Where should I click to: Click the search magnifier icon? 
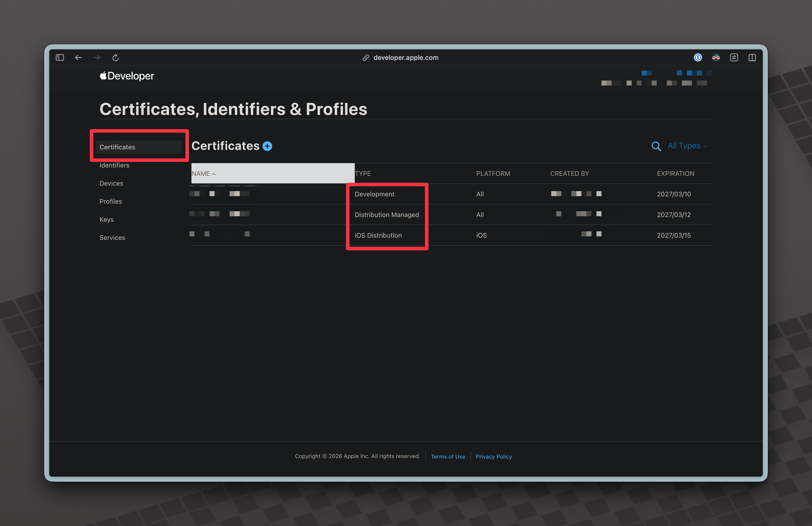pyautogui.click(x=656, y=146)
